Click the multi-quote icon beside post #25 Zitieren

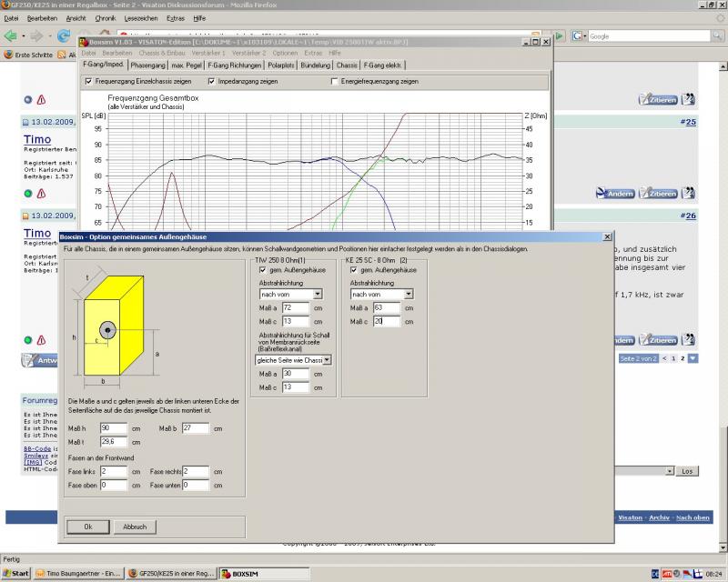coord(689,193)
